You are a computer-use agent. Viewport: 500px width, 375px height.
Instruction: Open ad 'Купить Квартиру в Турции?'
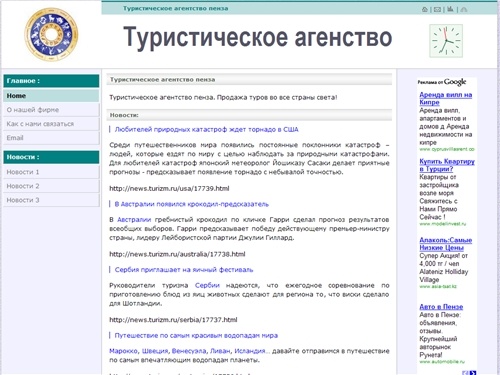click(447, 165)
